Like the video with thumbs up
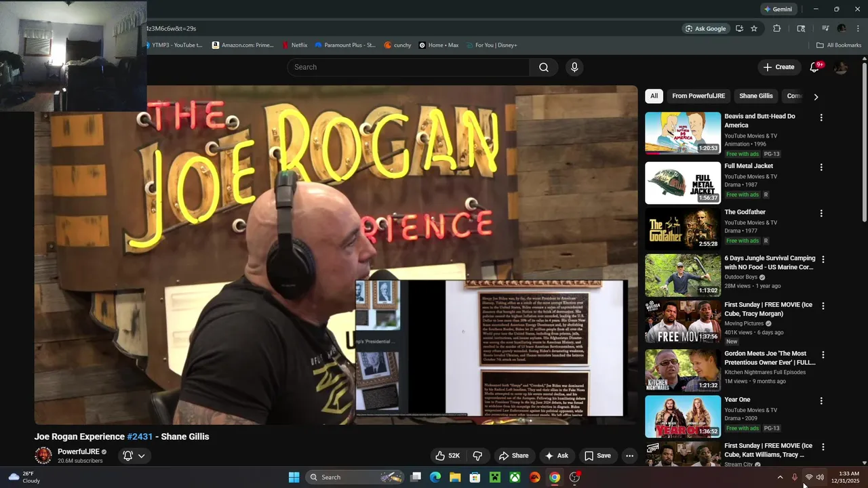 coord(448,455)
